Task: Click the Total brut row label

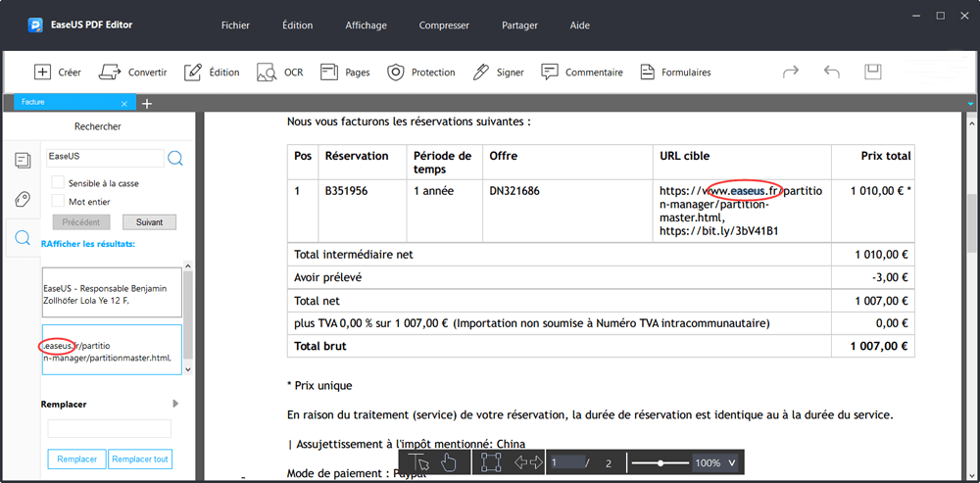Action: tap(320, 346)
